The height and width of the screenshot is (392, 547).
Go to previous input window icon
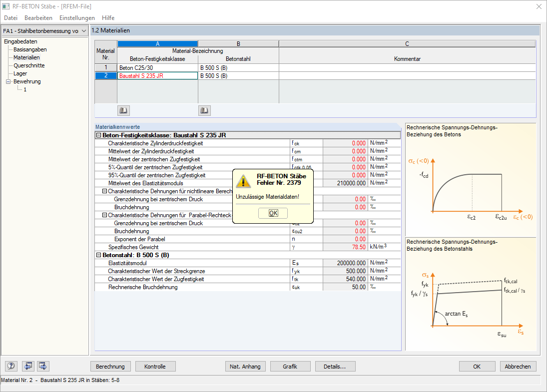coord(28,366)
